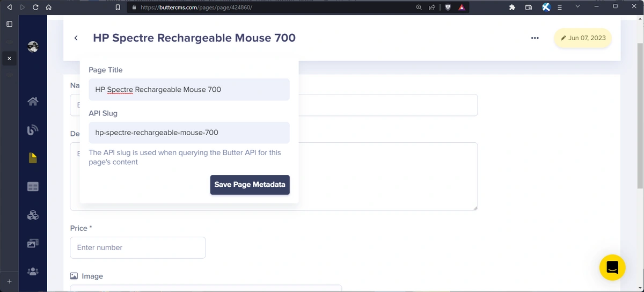
Task: Share the page via the share icon
Action: [432, 8]
